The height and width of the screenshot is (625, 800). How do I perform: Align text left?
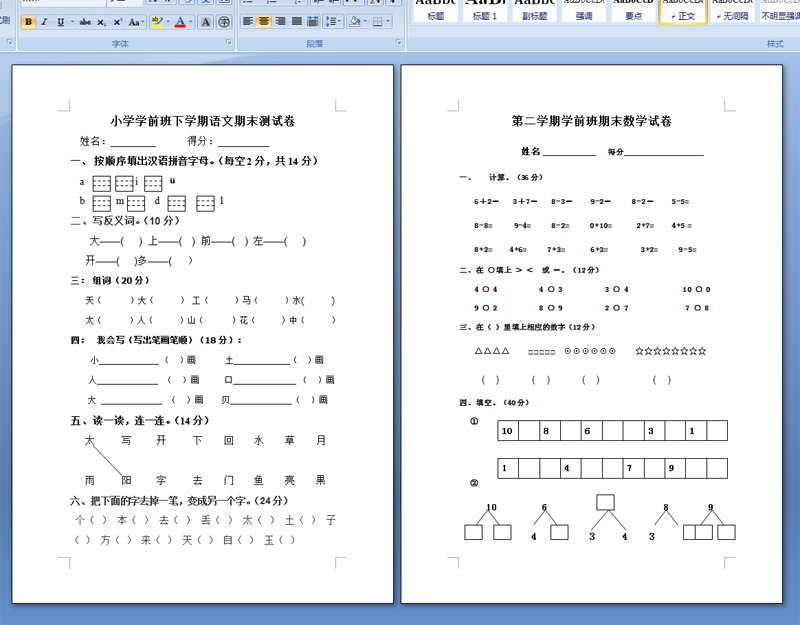click(247, 21)
